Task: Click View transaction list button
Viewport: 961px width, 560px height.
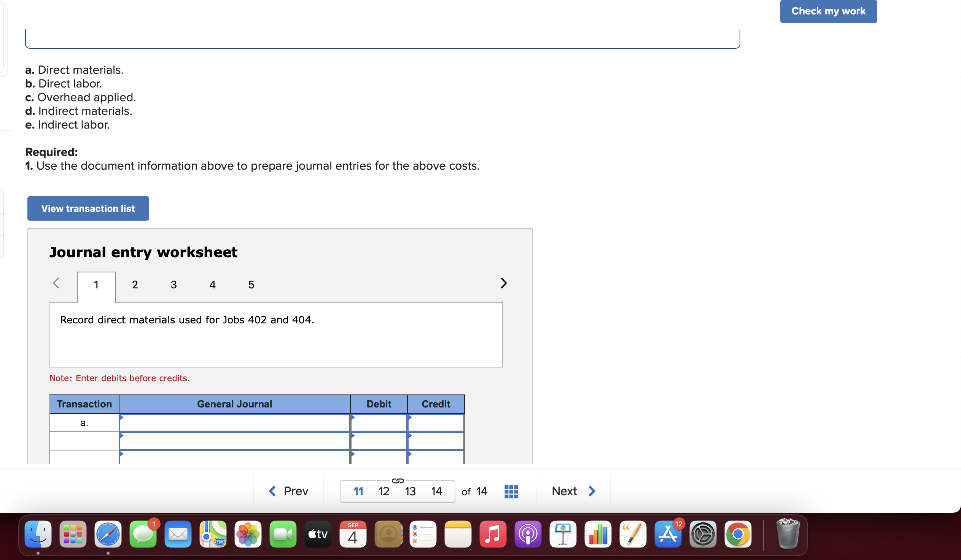Action: click(x=88, y=208)
